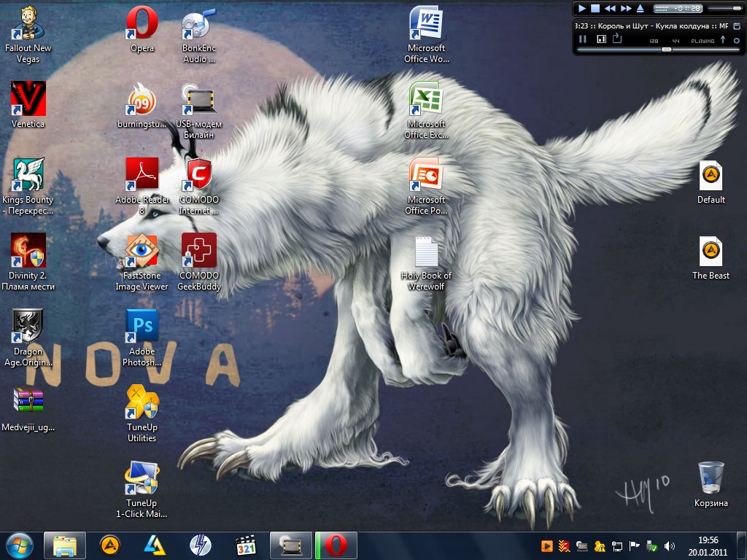Click the remaining time display -0:28

678,8
